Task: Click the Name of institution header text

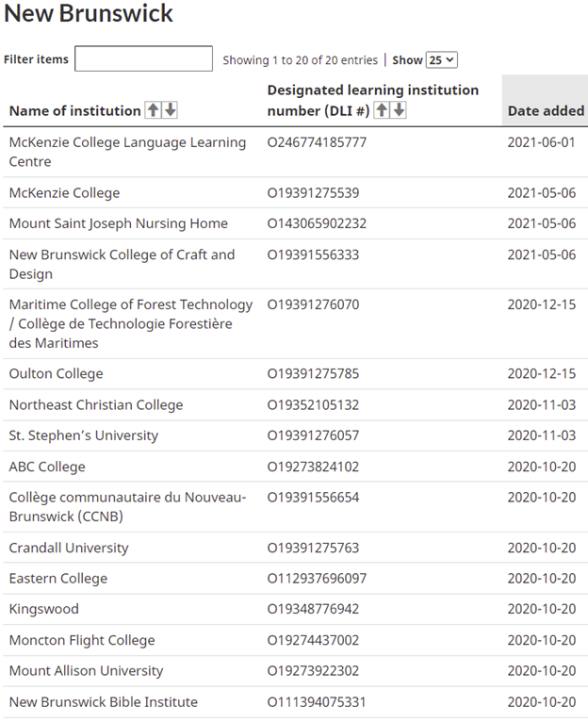Action: (x=74, y=110)
